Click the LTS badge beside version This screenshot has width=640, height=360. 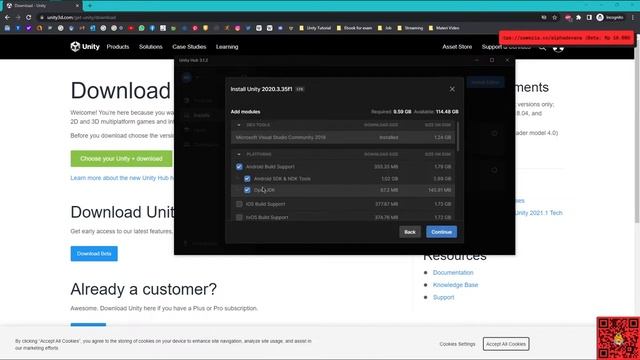(300, 89)
